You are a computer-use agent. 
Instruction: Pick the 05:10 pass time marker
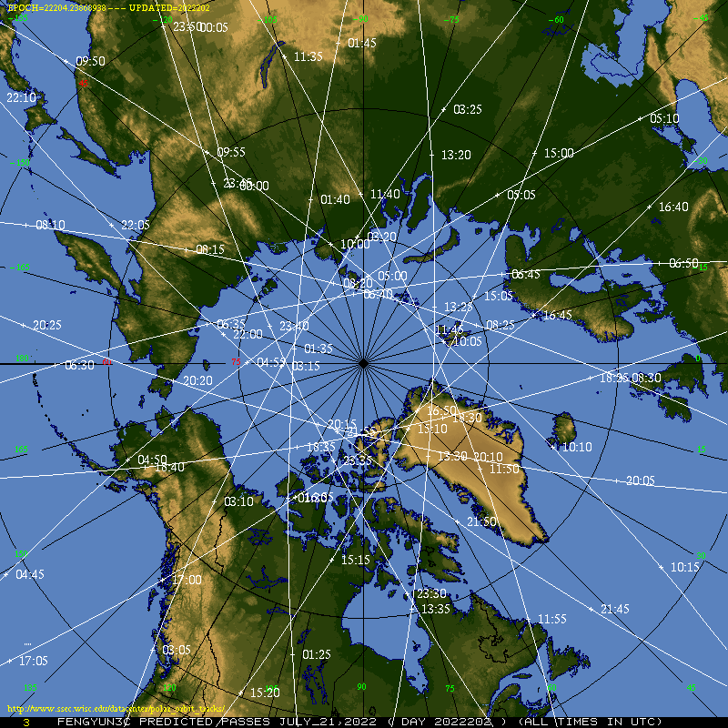tap(664, 118)
